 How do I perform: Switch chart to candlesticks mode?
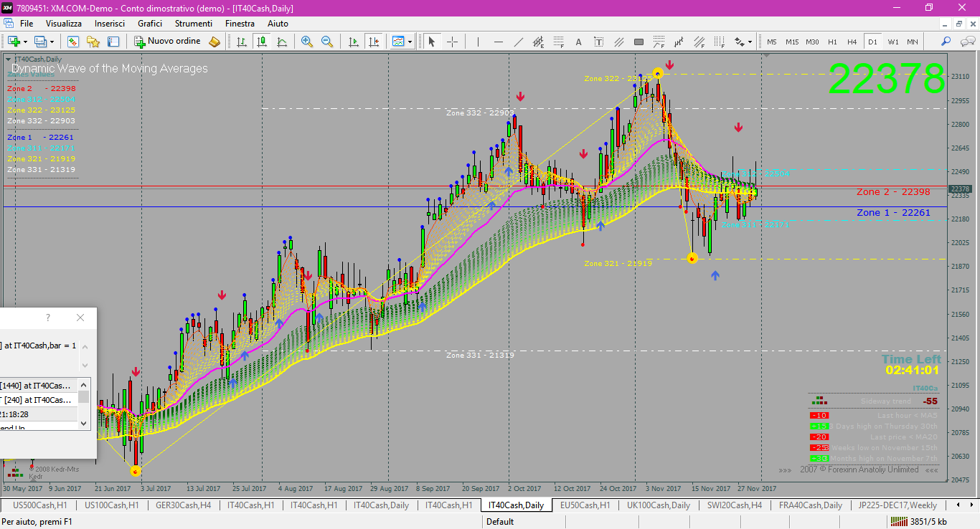[262, 42]
